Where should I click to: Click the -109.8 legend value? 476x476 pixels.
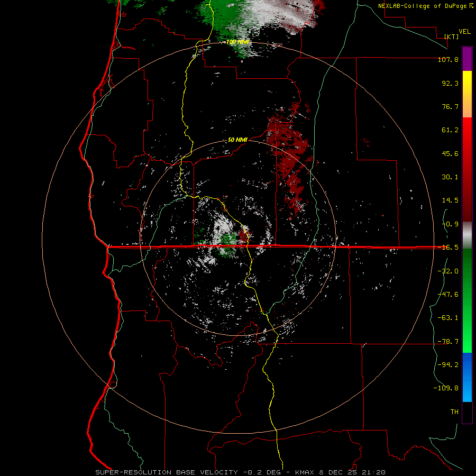point(446,388)
